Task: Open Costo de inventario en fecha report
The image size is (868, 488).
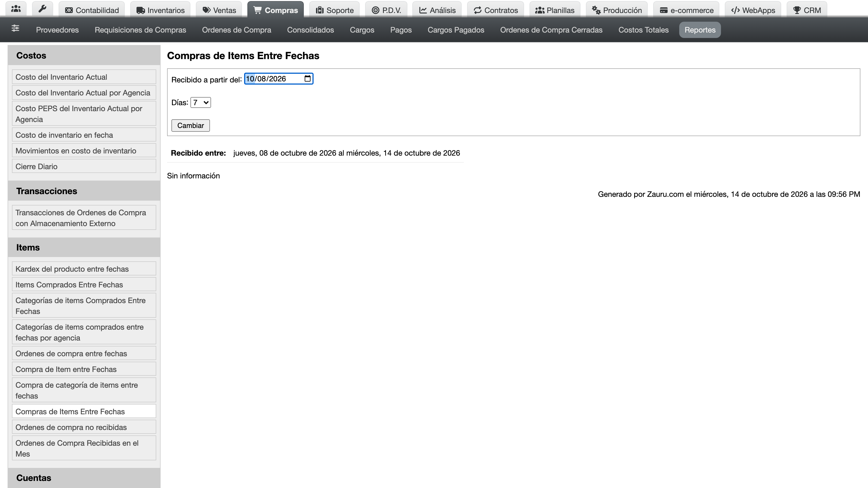Action: pos(84,135)
